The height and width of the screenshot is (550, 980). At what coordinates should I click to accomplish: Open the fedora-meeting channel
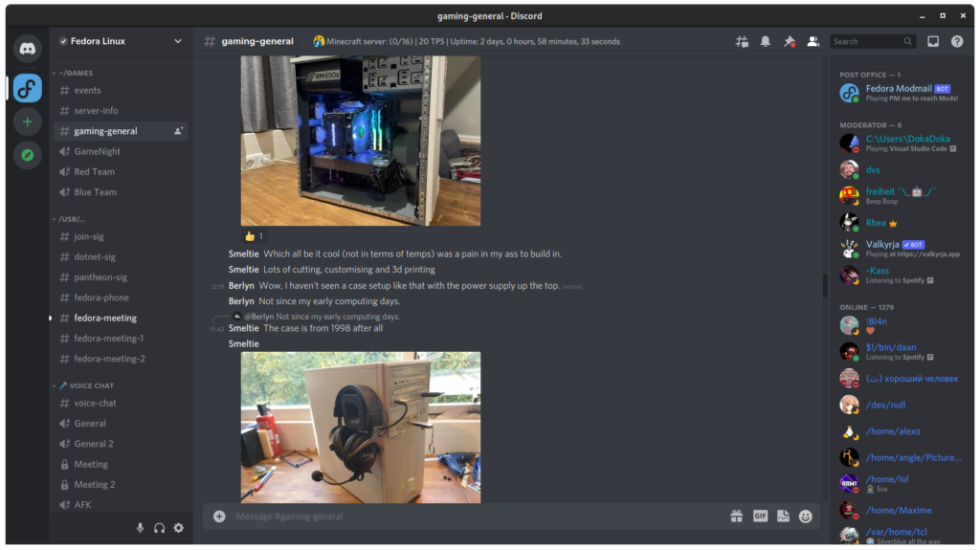point(119,319)
